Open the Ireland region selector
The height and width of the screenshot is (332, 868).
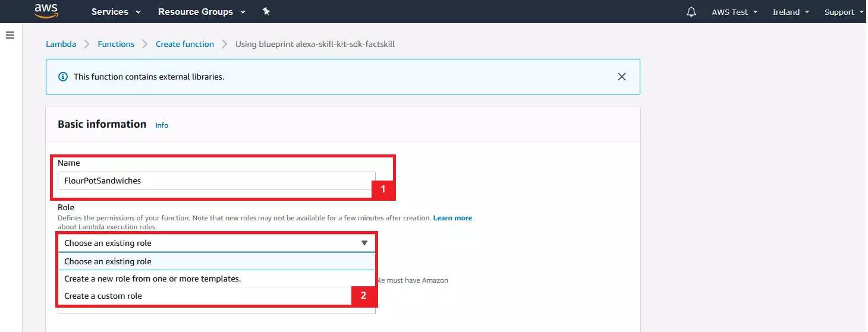(x=791, y=12)
